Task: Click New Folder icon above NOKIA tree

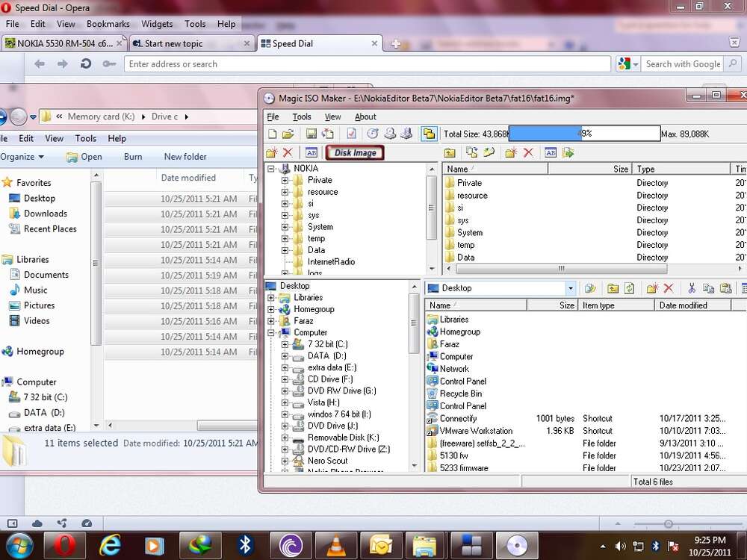Action: [x=272, y=153]
